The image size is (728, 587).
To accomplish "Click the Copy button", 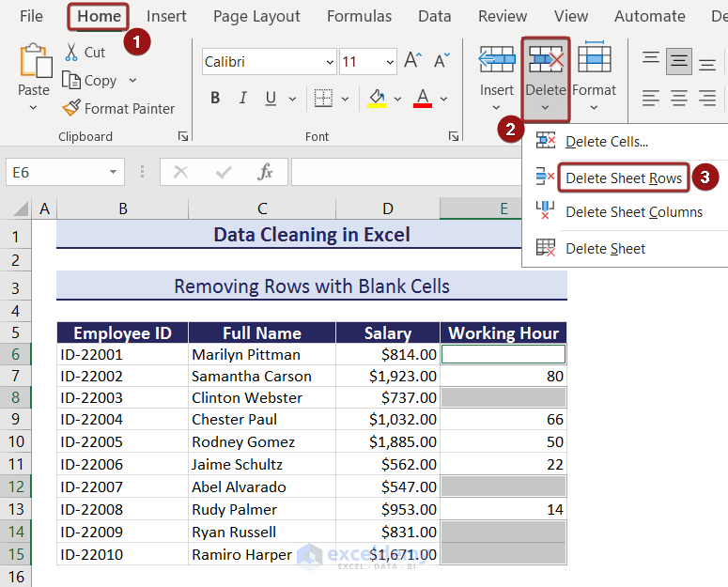I will (x=90, y=81).
